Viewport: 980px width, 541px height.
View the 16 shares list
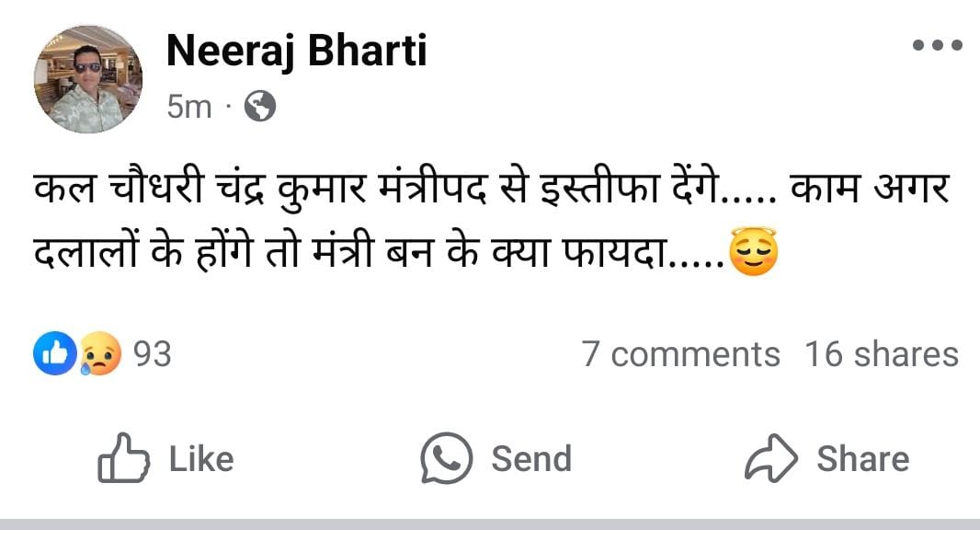pyautogui.click(x=882, y=354)
